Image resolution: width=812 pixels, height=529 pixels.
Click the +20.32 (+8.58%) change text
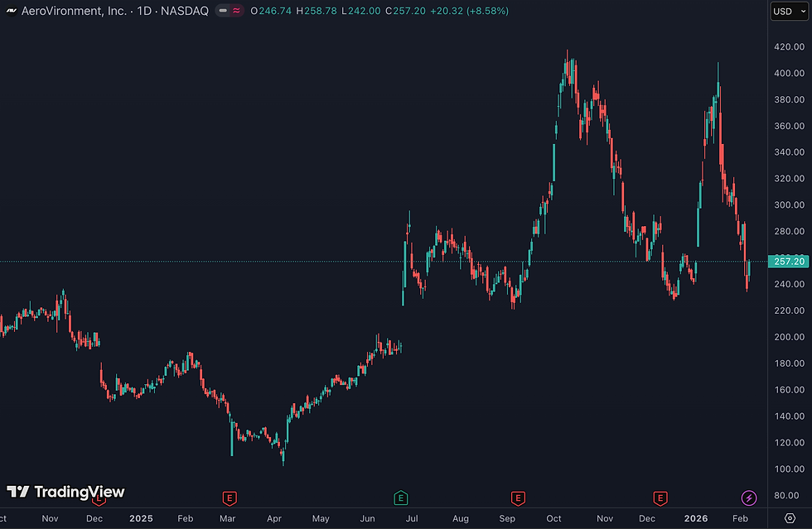(469, 11)
